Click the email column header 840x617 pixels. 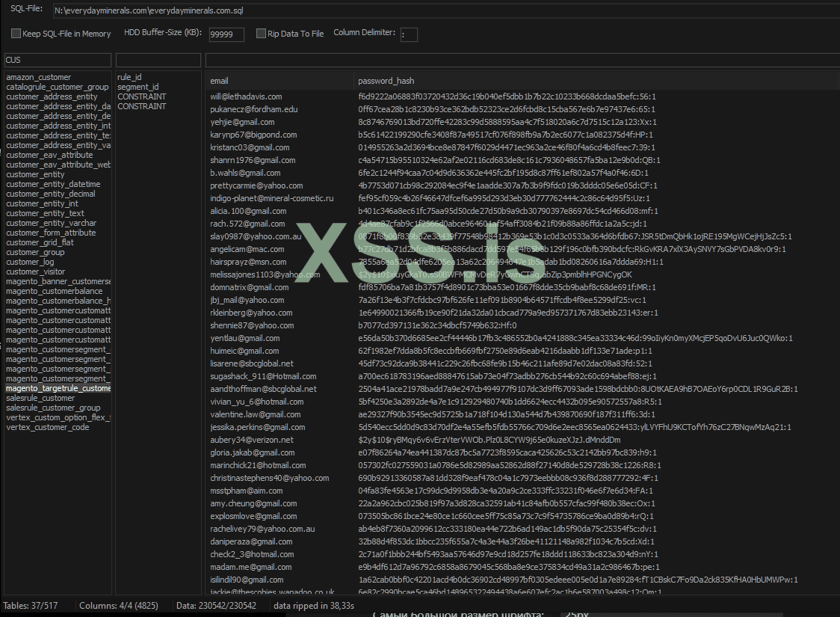pyautogui.click(x=217, y=80)
